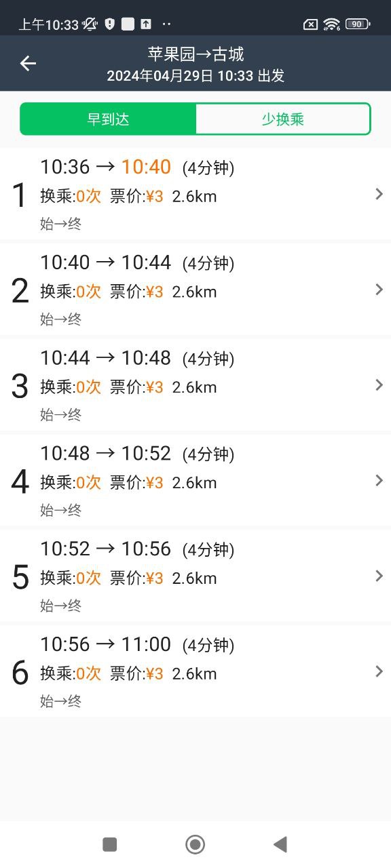Expand route 3 chevron arrow
Screen dimensions: 391x868
pyautogui.click(x=379, y=385)
